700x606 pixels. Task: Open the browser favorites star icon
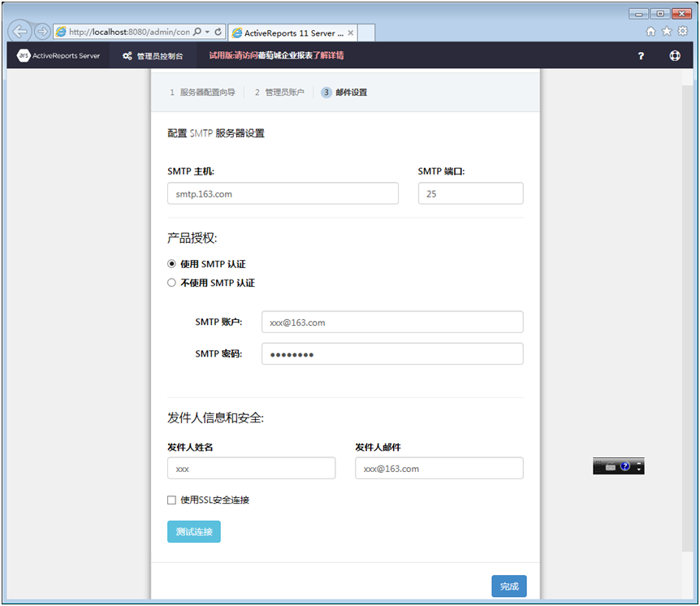coord(667,32)
